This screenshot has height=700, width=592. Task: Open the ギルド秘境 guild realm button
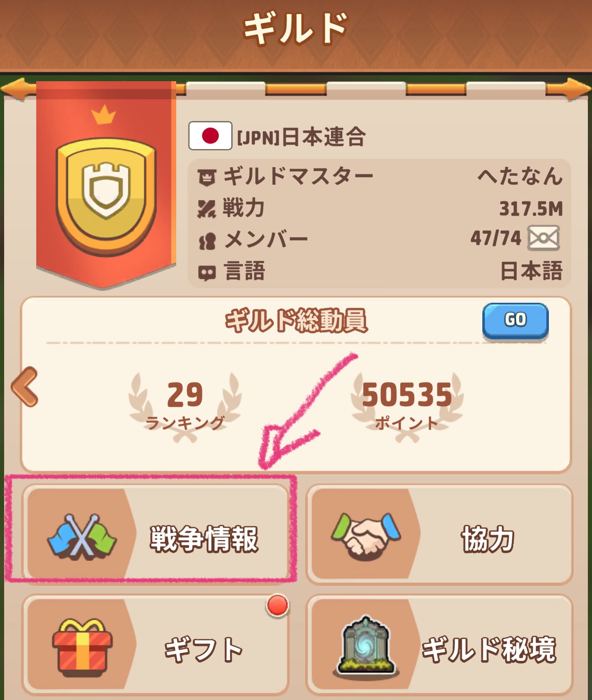[x=440, y=644]
